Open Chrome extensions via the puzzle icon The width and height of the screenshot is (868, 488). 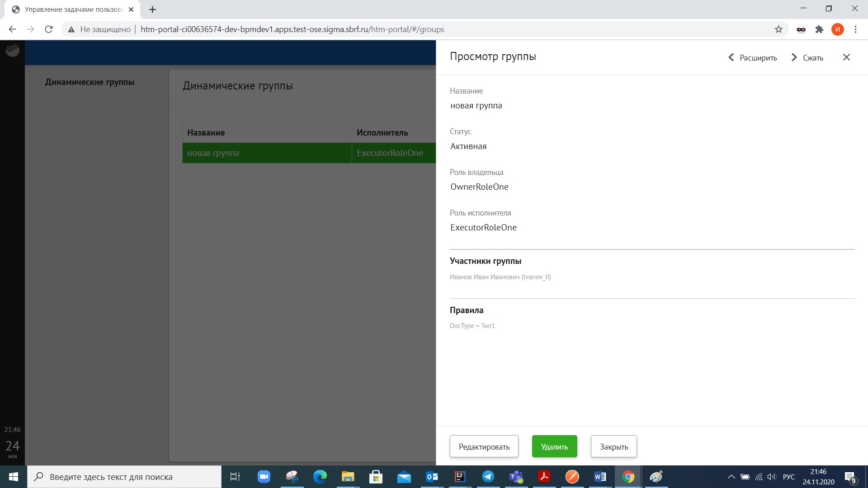point(820,29)
